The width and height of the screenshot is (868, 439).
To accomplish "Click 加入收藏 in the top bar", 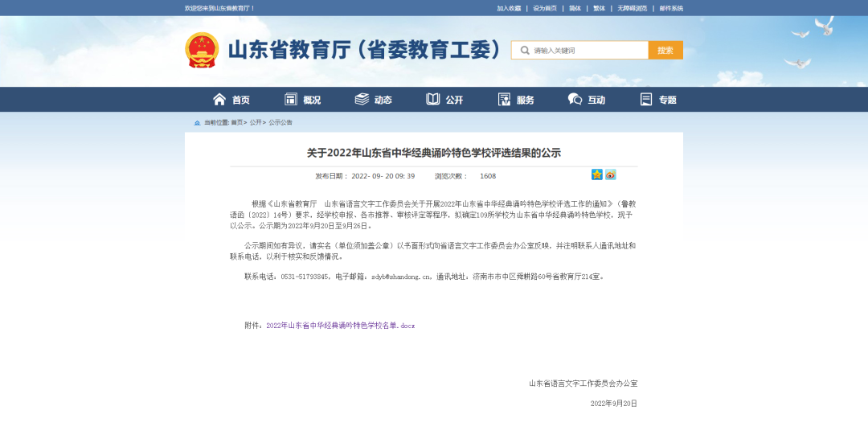I will (509, 8).
